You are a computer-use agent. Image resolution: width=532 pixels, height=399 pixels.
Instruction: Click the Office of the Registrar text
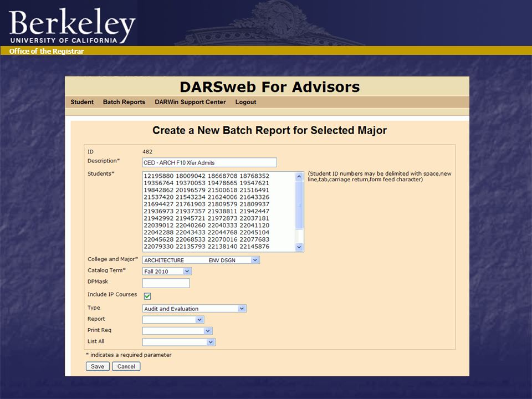[x=47, y=51]
